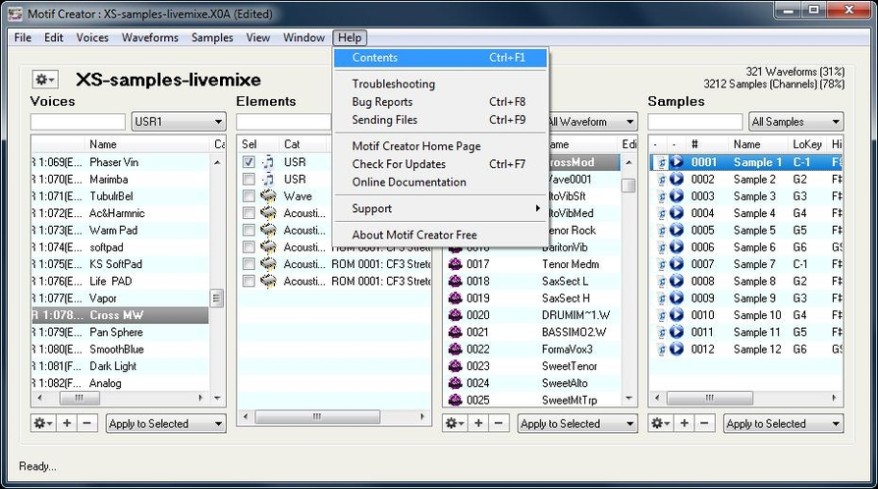Remove a waveform with the minus button
Image resolution: width=878 pixels, height=489 pixels.
(498, 423)
